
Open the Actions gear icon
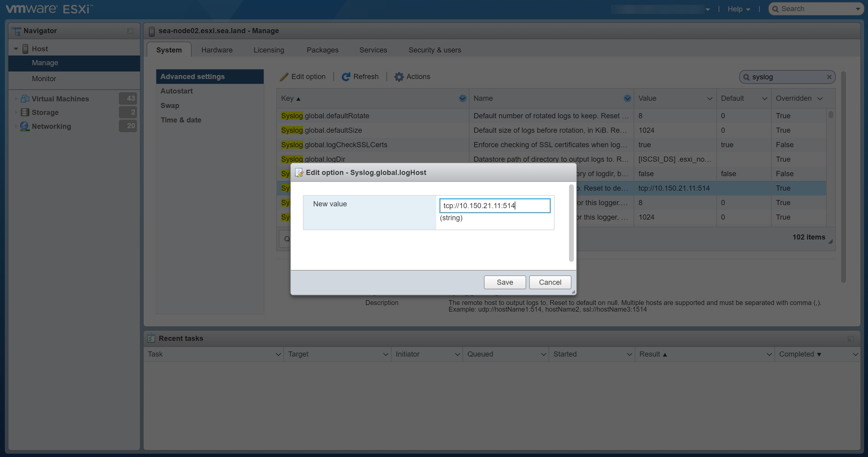[x=399, y=77]
